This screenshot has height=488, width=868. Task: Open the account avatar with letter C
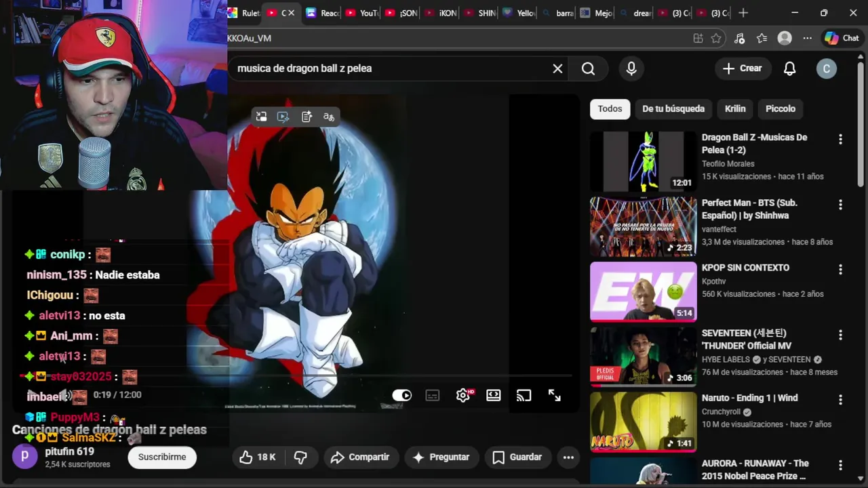tap(826, 68)
